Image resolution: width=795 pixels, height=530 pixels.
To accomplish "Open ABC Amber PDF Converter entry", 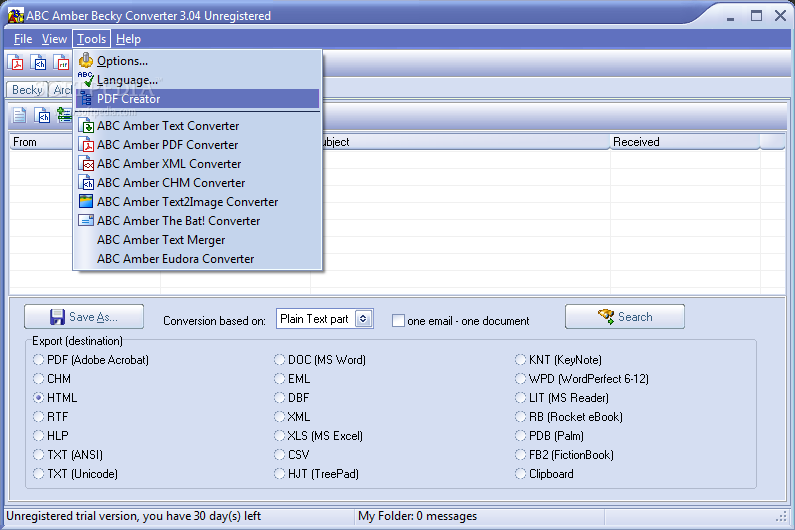I will (198, 145).
